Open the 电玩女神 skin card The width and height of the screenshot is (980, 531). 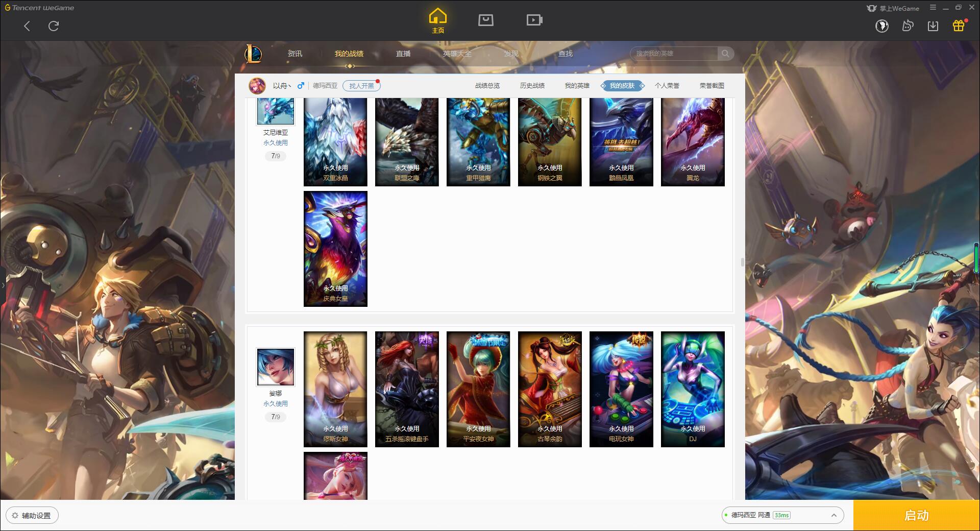(621, 390)
